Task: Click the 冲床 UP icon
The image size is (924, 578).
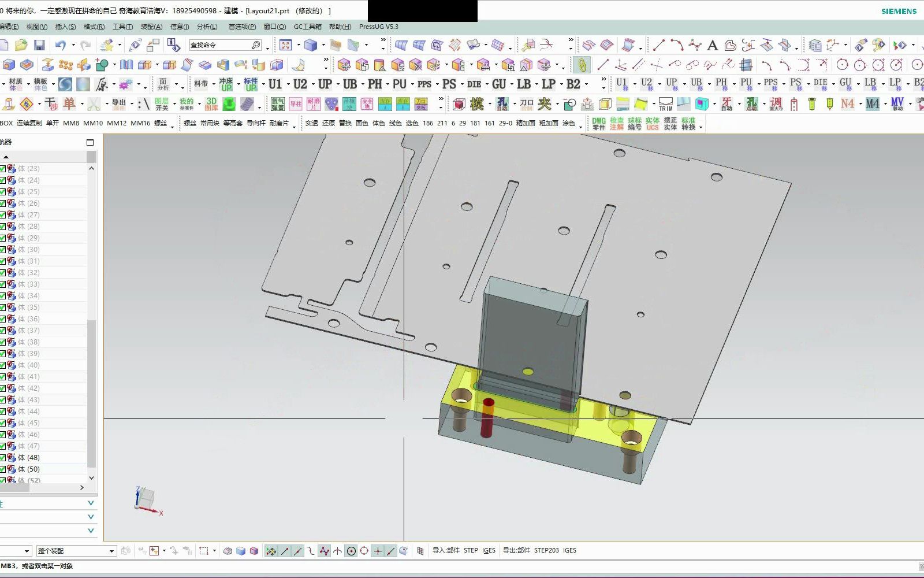Action: [226, 84]
